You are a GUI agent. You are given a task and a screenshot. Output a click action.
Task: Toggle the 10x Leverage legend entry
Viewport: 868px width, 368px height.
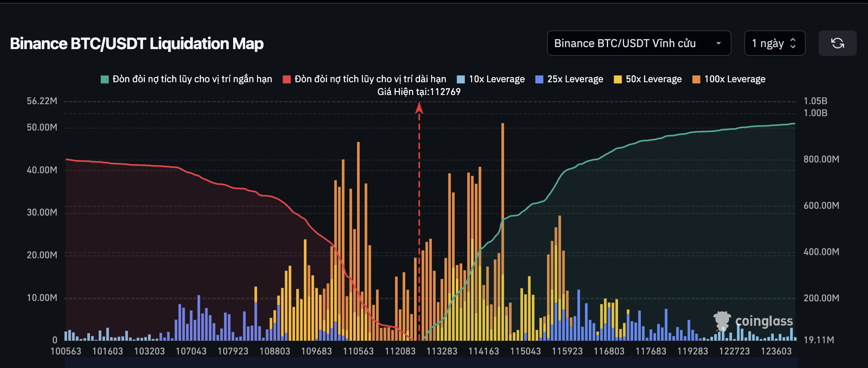point(491,79)
